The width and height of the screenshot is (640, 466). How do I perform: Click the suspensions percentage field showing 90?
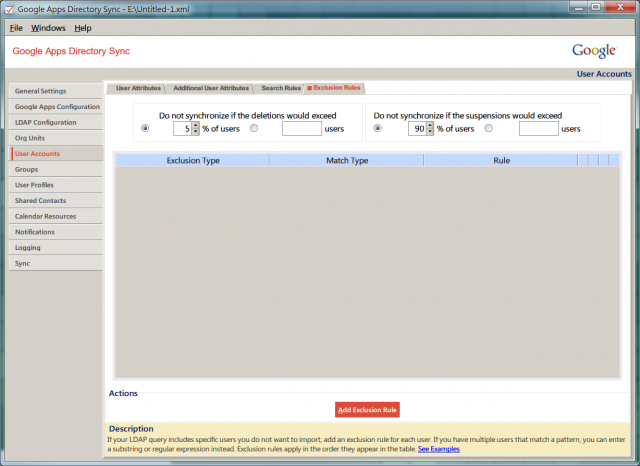tap(417, 129)
